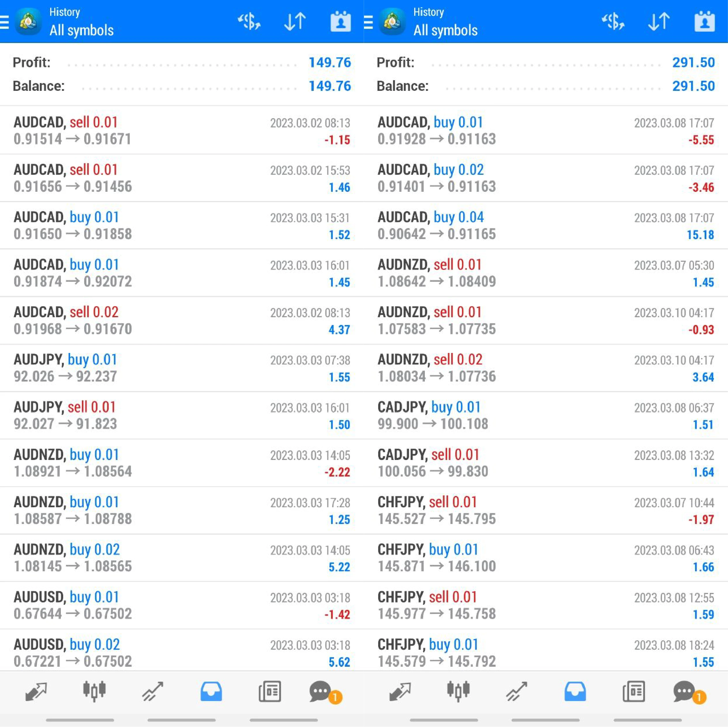Open AUDCAD sell 0.02 trade with 4.37 profit

182,320
